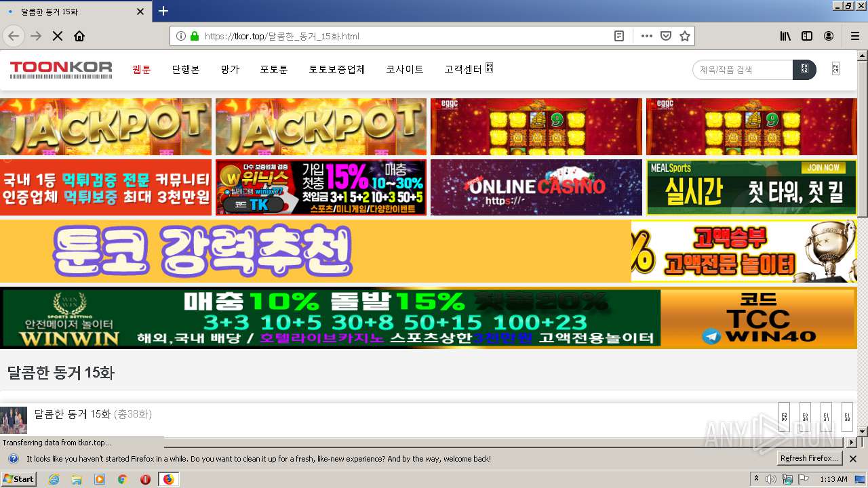Open the ONLINE CASINO banner
Viewport: 868px width, 488px height.
click(536, 187)
